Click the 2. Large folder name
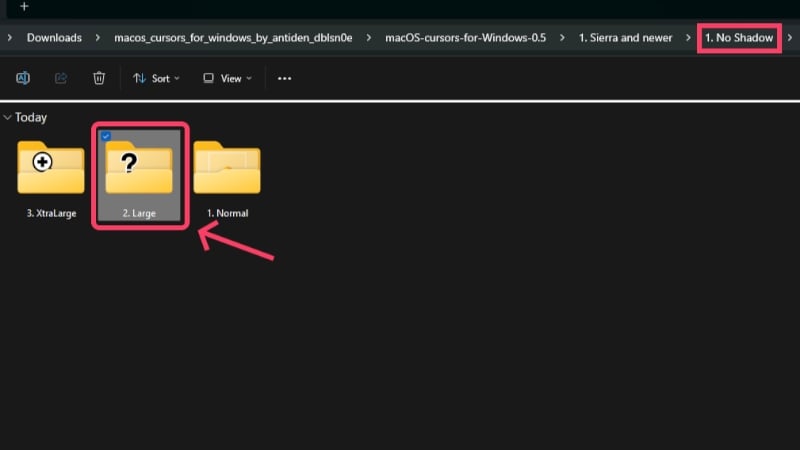800x450 pixels. click(x=139, y=213)
